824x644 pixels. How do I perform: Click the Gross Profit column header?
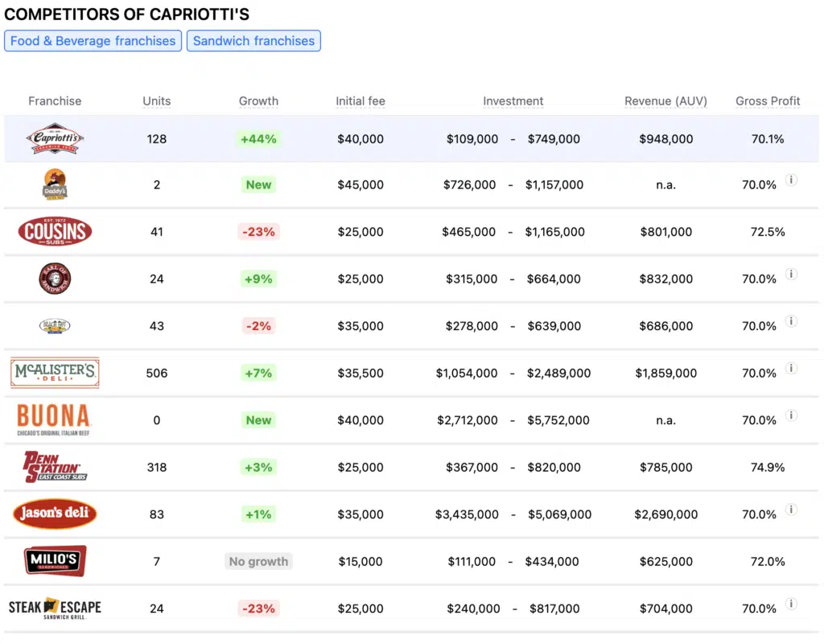(768, 101)
